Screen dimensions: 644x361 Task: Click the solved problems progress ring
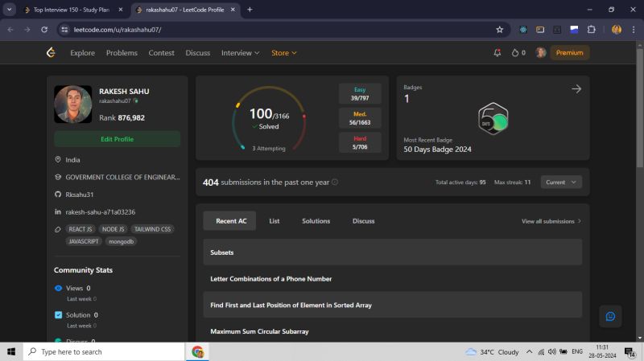click(269, 118)
